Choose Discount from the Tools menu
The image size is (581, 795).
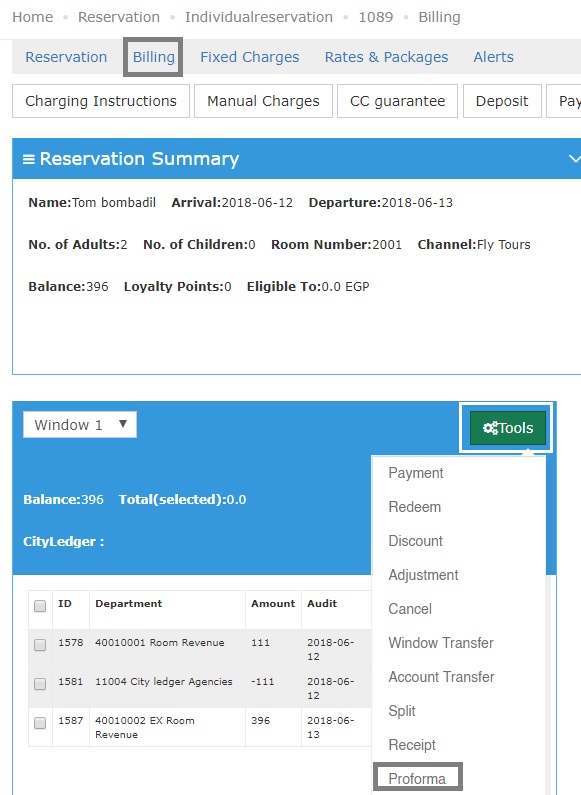(415, 541)
